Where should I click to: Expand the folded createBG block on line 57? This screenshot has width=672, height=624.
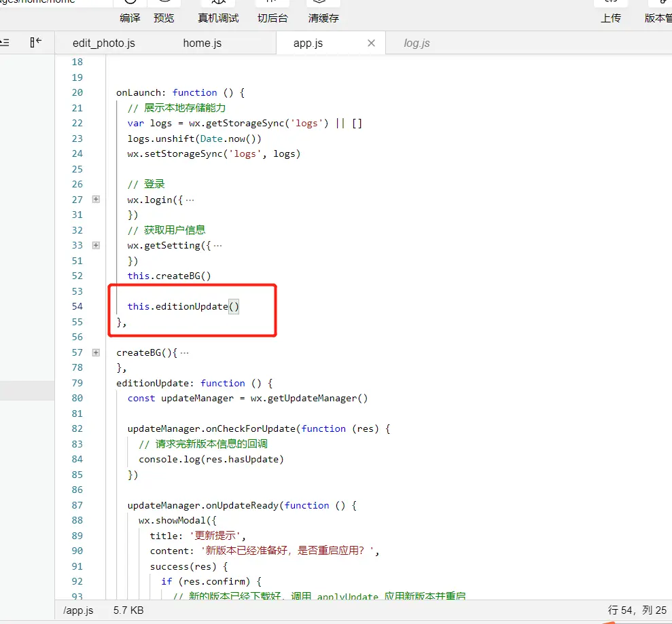[96, 352]
